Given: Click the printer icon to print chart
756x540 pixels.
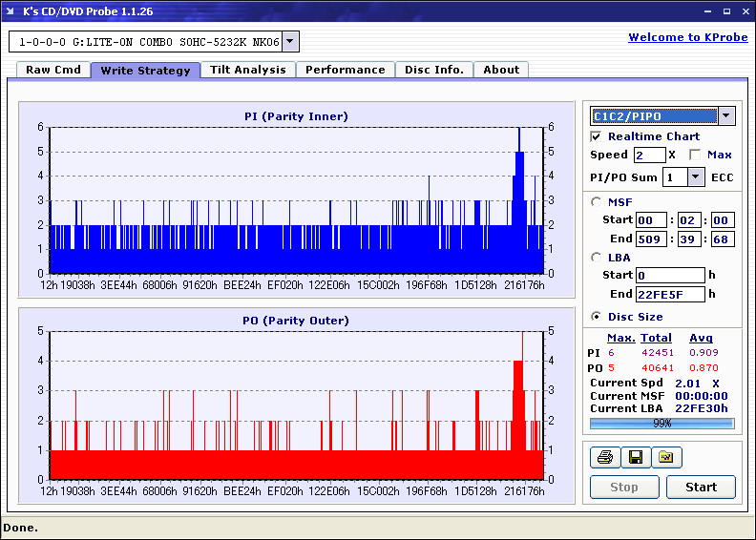Looking at the screenshot, I should (605, 457).
